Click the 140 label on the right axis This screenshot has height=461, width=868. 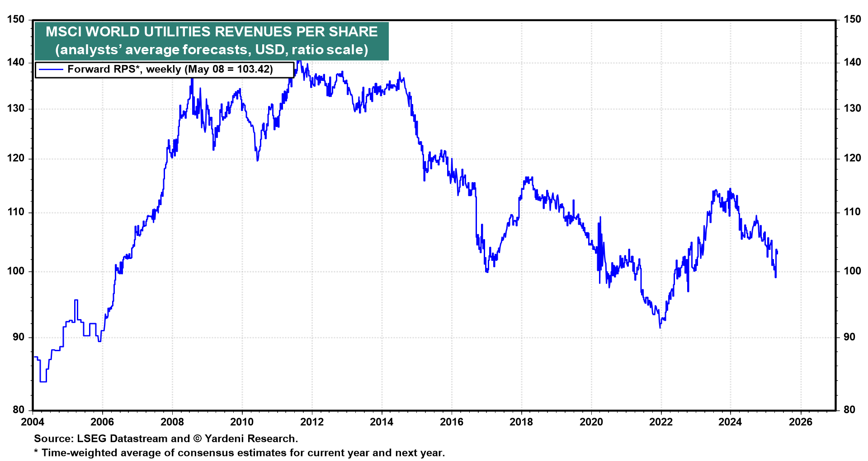coord(852,62)
